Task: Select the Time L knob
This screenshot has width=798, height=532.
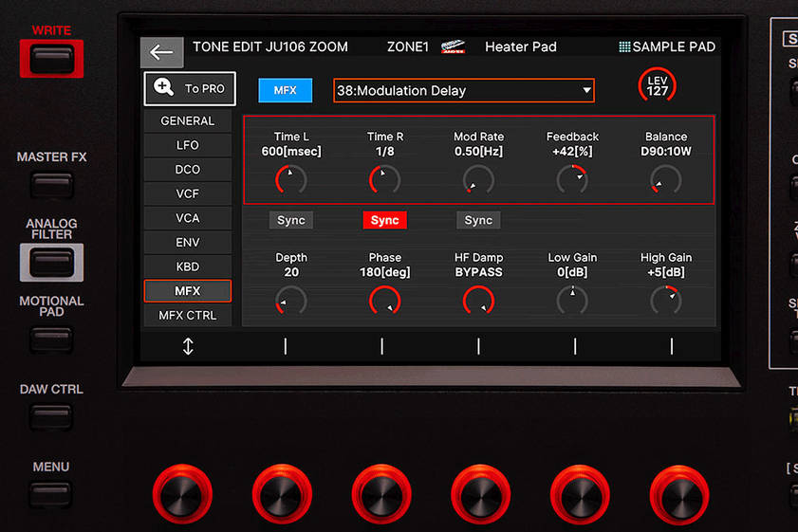Action: 291,178
